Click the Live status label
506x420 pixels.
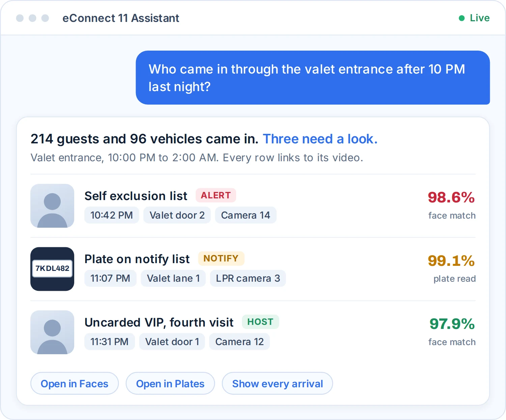(x=480, y=18)
